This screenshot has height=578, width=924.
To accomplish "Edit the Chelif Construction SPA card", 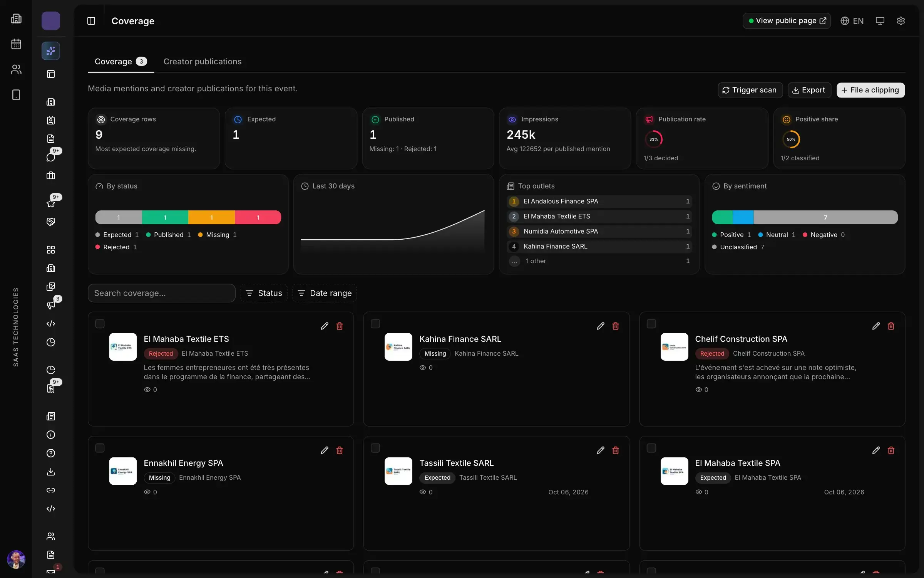I will coord(876,326).
